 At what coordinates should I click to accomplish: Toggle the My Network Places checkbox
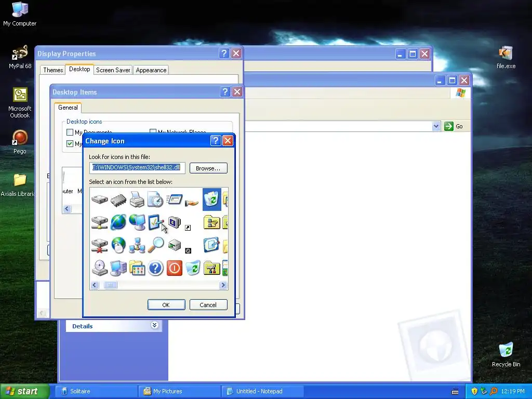153,131
